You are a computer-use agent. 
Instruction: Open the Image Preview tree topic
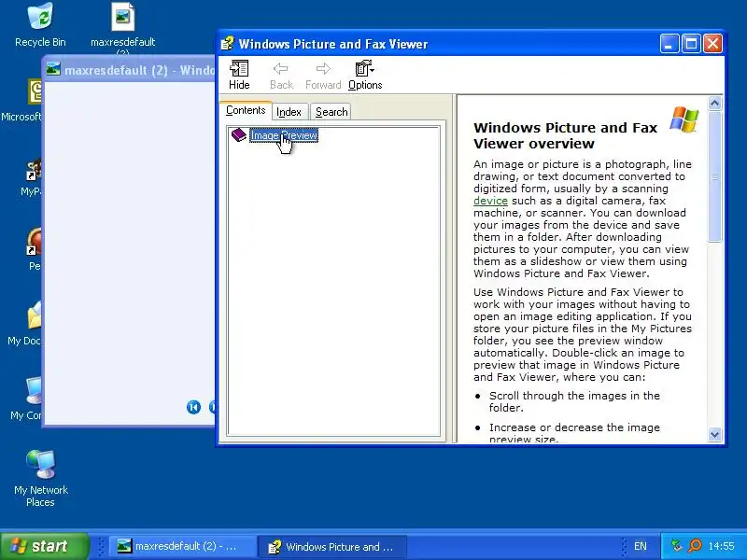[284, 135]
